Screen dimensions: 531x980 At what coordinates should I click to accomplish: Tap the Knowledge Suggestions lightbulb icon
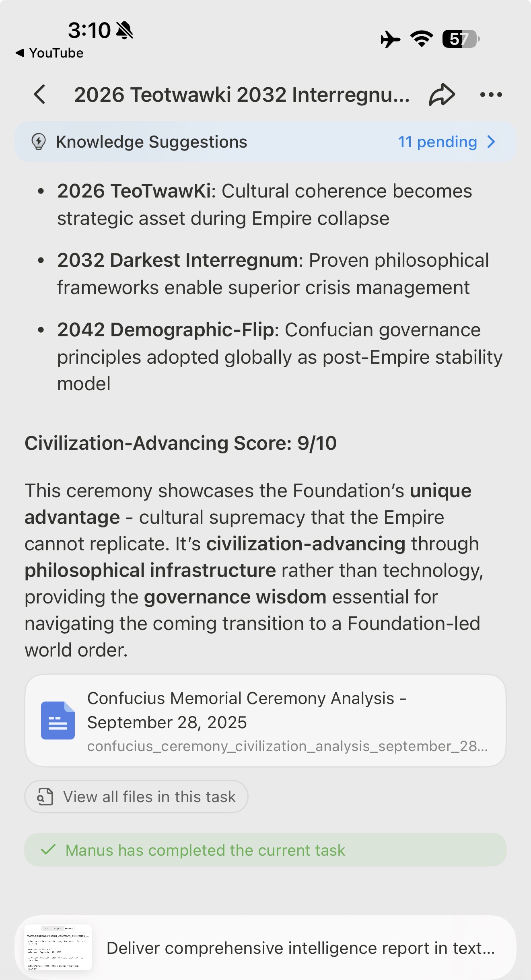coord(39,142)
